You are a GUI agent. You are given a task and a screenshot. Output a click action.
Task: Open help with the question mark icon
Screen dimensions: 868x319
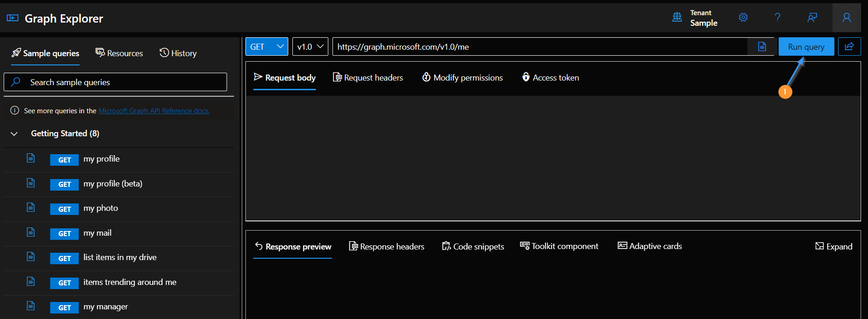778,17
